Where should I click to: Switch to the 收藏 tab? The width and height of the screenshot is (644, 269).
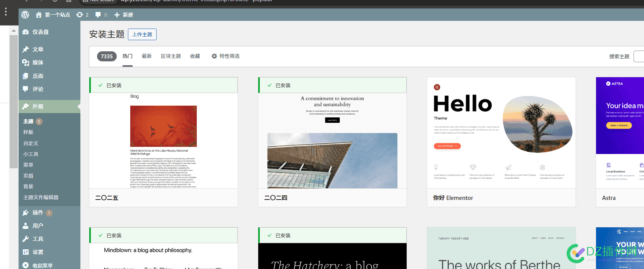195,56
